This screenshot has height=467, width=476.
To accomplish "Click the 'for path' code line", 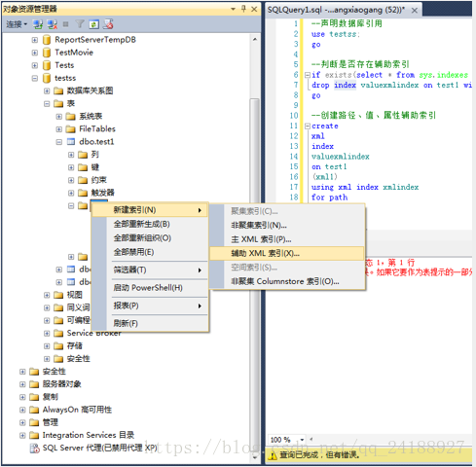I will point(329,198).
